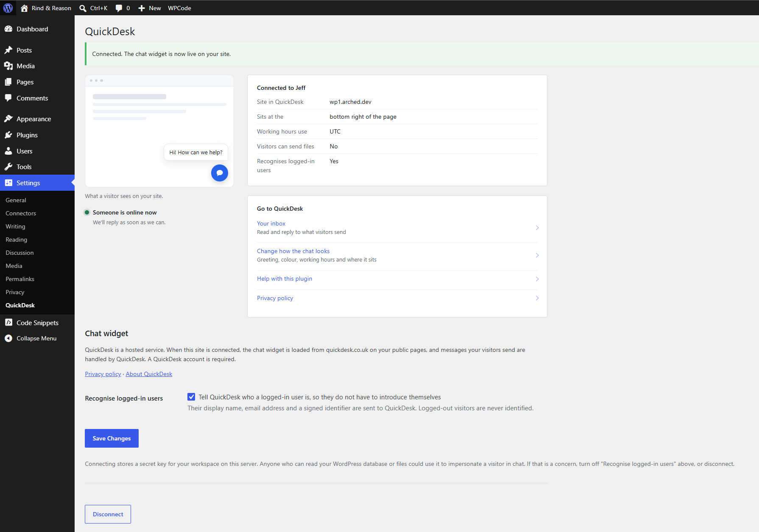The width and height of the screenshot is (759, 532).
Task: Click the Media library icon in sidebar
Action: 8,66
